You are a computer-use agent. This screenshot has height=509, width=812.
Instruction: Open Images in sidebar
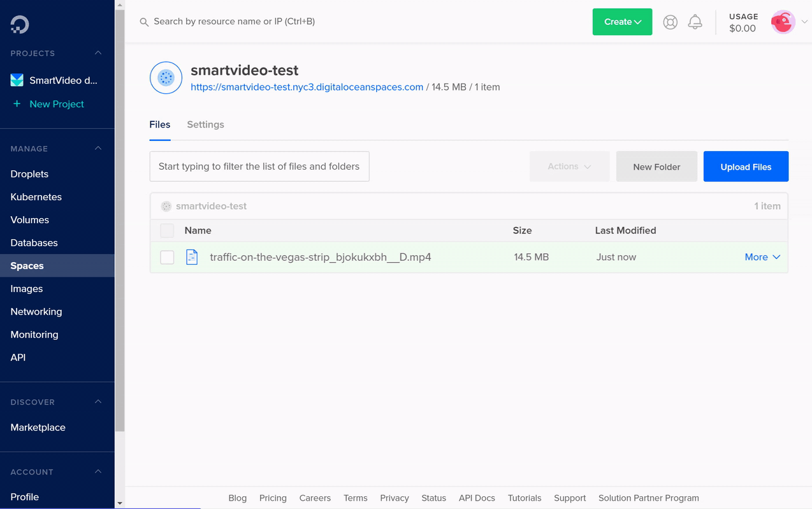click(x=27, y=288)
